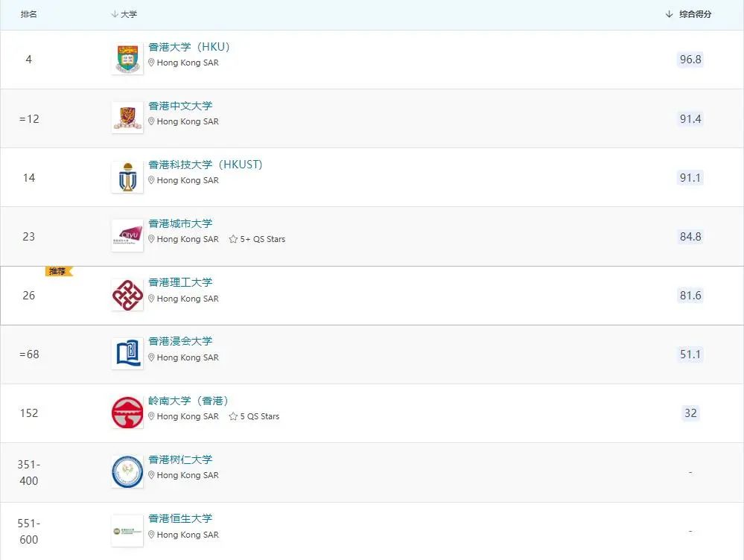The height and width of the screenshot is (560, 744).
Task: Click the HKU crest logo
Action: (127, 58)
